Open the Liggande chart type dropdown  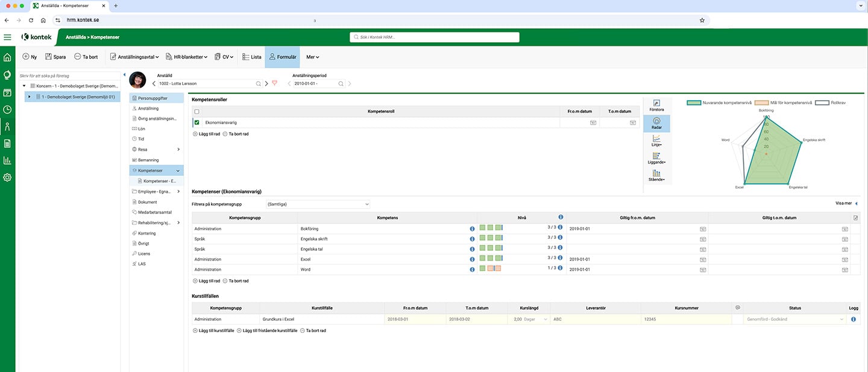coord(656,159)
